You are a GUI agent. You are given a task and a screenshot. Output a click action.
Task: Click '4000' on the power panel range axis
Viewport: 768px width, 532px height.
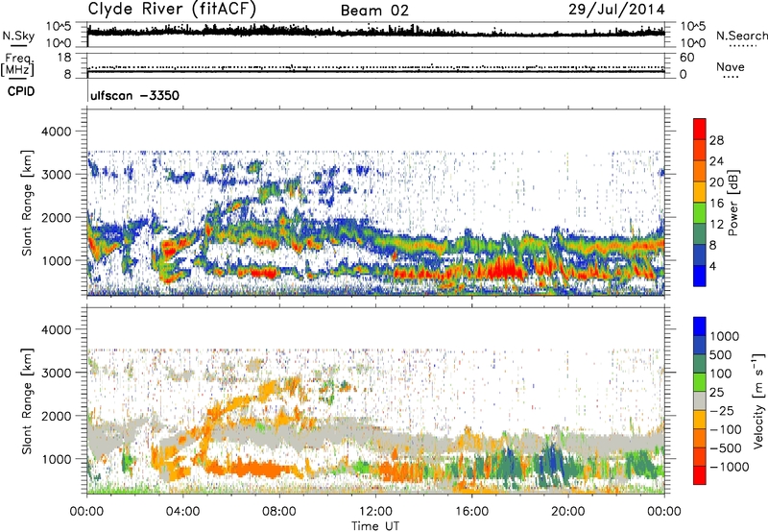click(x=56, y=132)
